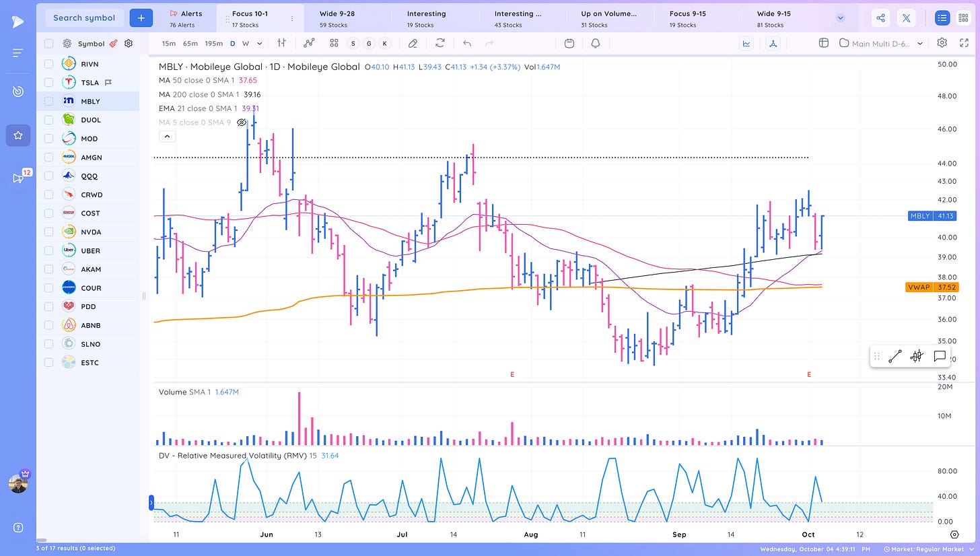Screen dimensions: 980x556
Task: Check the RIVN row checkbox
Action: point(48,63)
